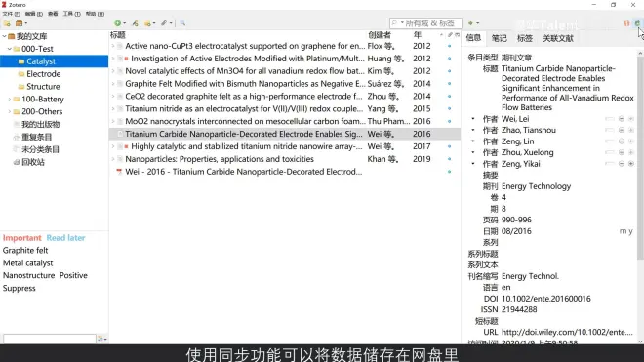Collapse the 000-Test collection tree

click(10, 49)
